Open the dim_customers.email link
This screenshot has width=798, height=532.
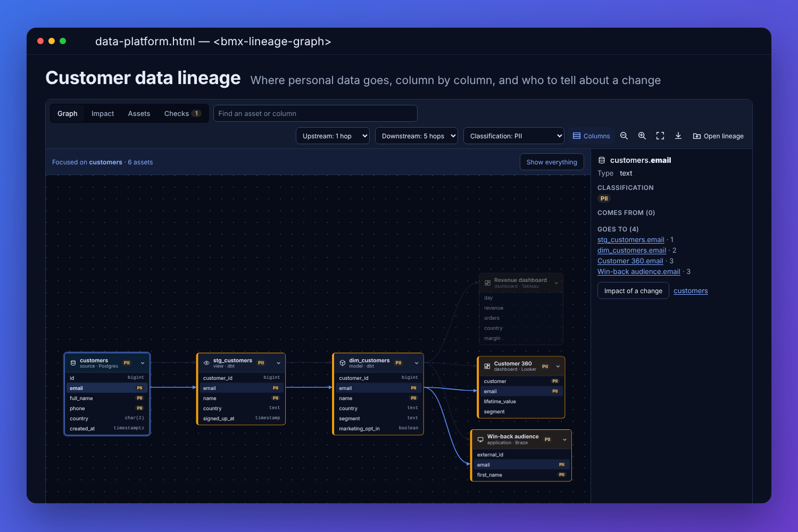(631, 250)
